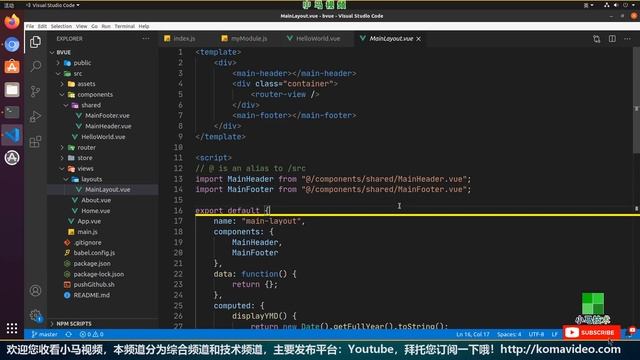Expand the store folder

pyautogui.click(x=62, y=158)
